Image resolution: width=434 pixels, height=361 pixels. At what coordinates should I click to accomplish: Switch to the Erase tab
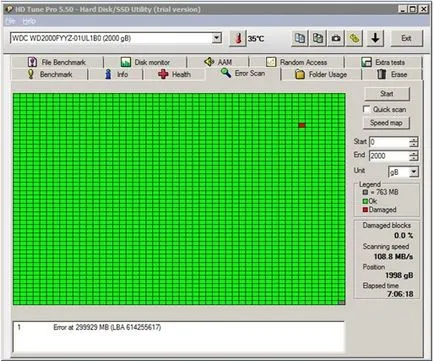392,74
